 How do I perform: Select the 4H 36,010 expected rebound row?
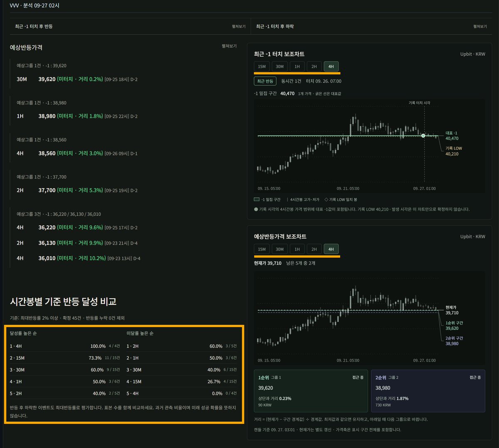tap(79, 258)
